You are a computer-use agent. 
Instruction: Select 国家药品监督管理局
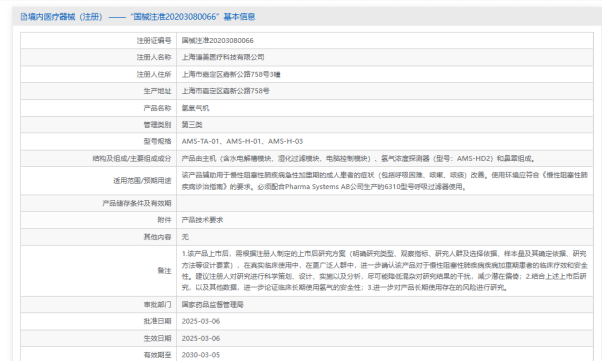tap(213, 305)
